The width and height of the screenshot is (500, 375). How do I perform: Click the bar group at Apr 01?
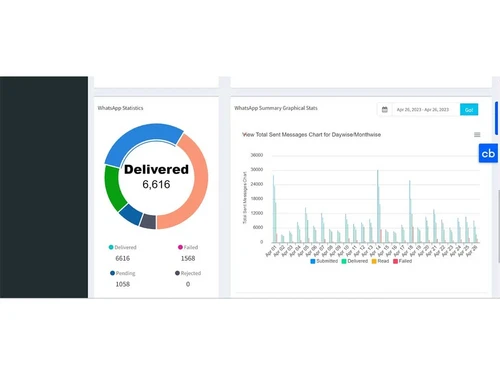click(275, 209)
